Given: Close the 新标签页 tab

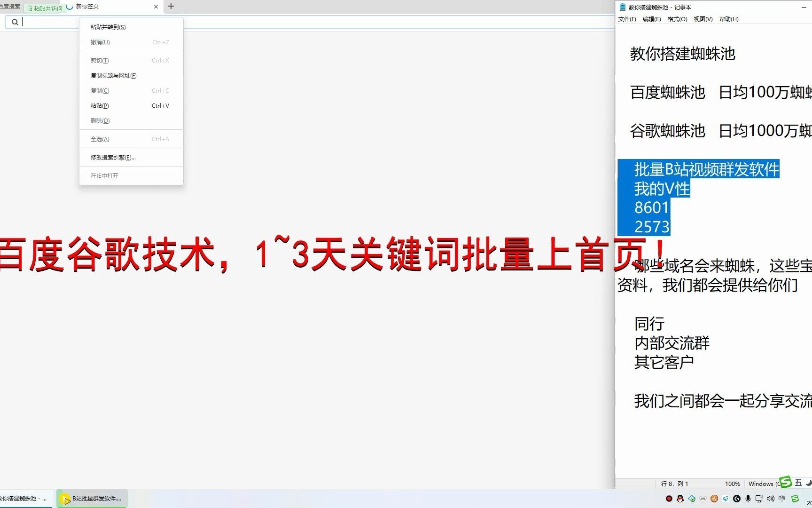Looking at the screenshot, I should (x=156, y=7).
